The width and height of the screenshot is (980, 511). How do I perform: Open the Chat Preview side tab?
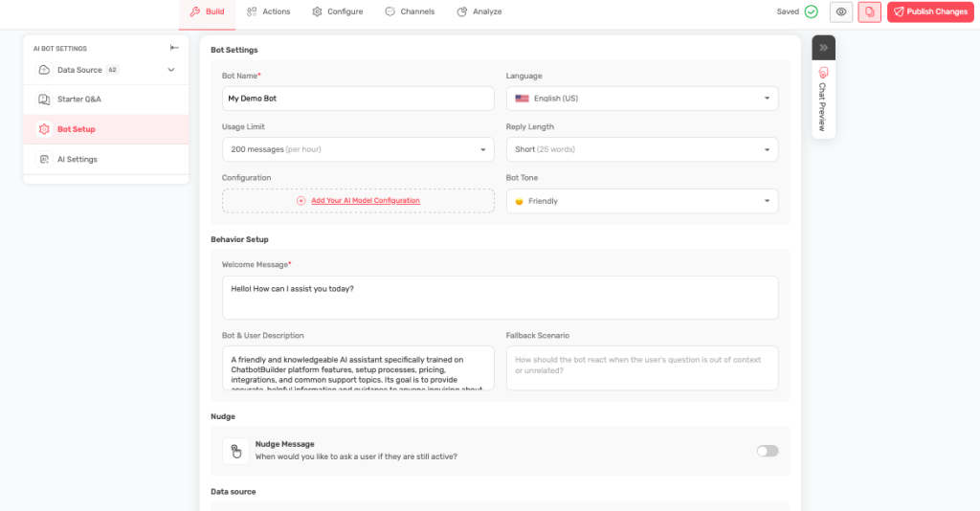pyautogui.click(x=824, y=100)
